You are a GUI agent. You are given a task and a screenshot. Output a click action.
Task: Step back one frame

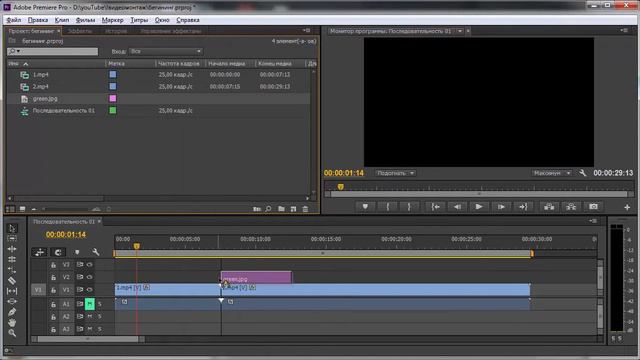pyautogui.click(x=457, y=207)
